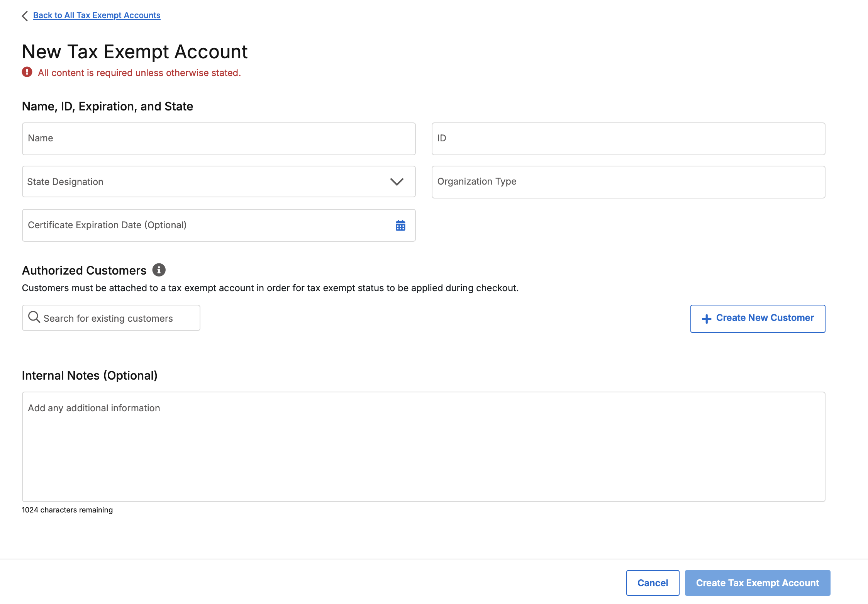Screen dimensions: 868x604
Task: Open the calendar date picker icon
Action: 400,226
